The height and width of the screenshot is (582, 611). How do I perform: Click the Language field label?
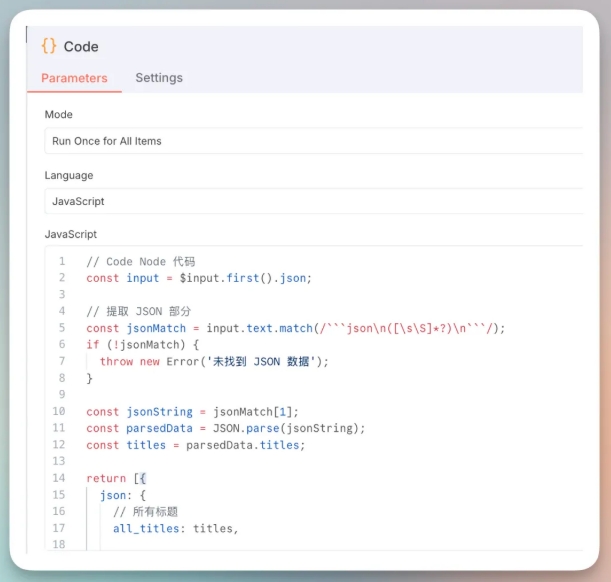[69, 175]
